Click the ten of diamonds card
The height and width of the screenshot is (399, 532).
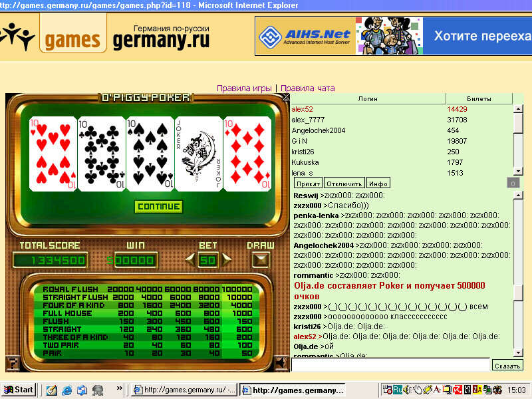click(x=247, y=154)
